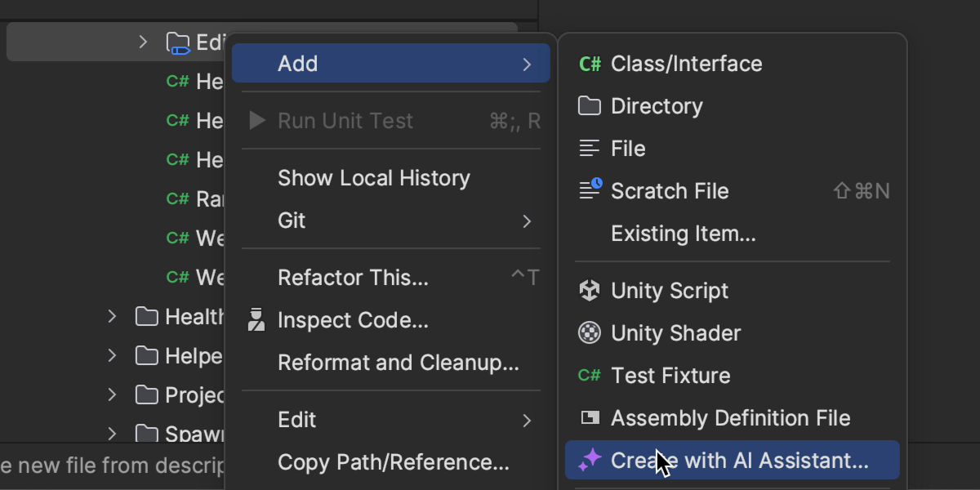Expand the Spawn folder tree node
The image size is (980, 490).
113,433
